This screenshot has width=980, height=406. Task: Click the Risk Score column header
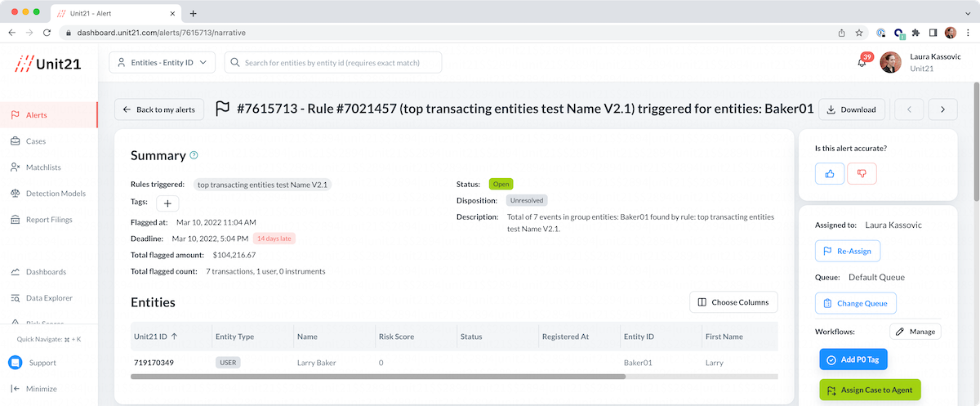pos(398,336)
